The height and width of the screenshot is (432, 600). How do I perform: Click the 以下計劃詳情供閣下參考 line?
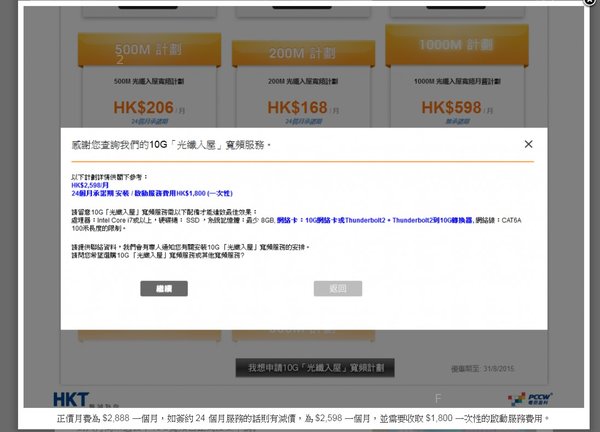pyautogui.click(x=109, y=177)
